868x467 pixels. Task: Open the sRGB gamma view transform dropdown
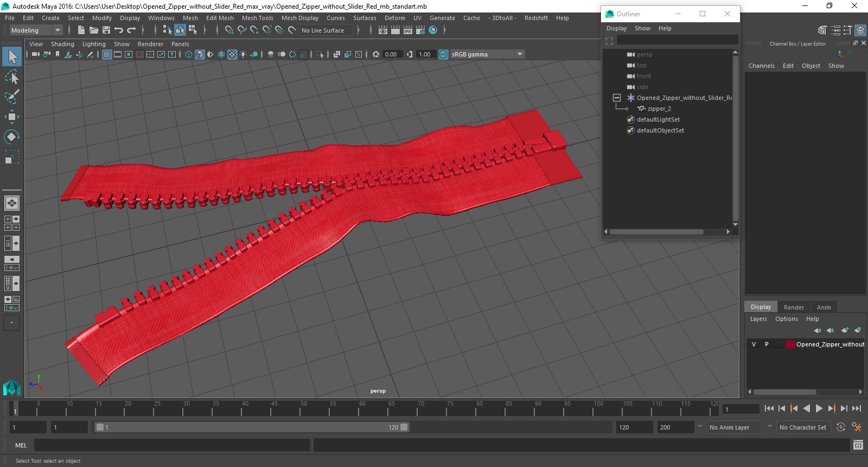pos(487,54)
